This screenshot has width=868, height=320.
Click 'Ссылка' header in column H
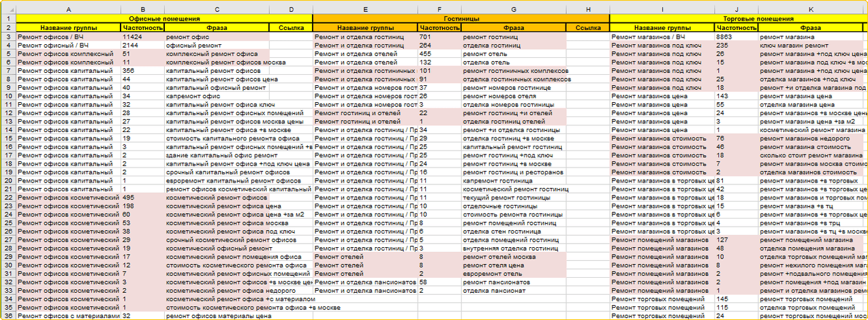coord(588,28)
